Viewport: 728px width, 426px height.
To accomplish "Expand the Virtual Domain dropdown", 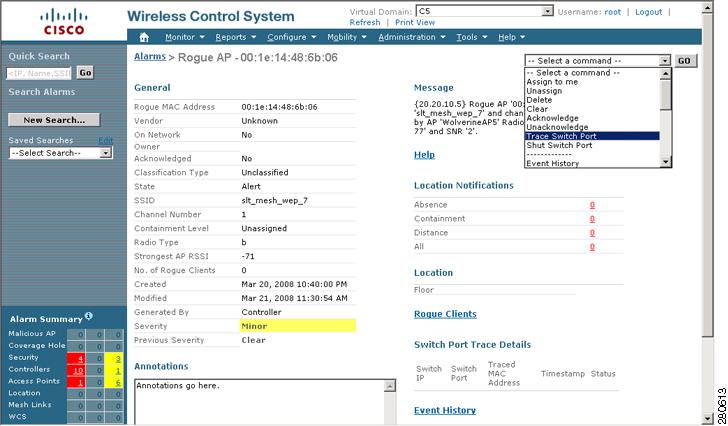I will tap(548, 11).
